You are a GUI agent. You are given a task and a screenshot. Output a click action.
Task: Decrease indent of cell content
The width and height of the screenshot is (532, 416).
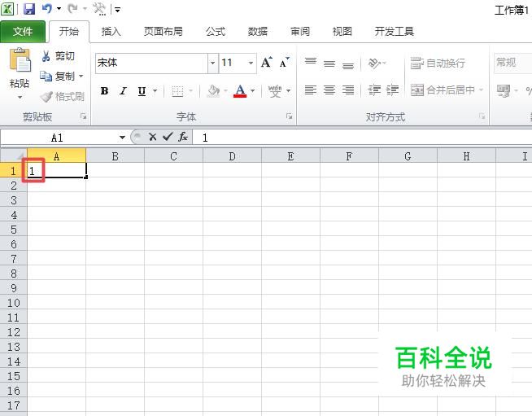374,90
